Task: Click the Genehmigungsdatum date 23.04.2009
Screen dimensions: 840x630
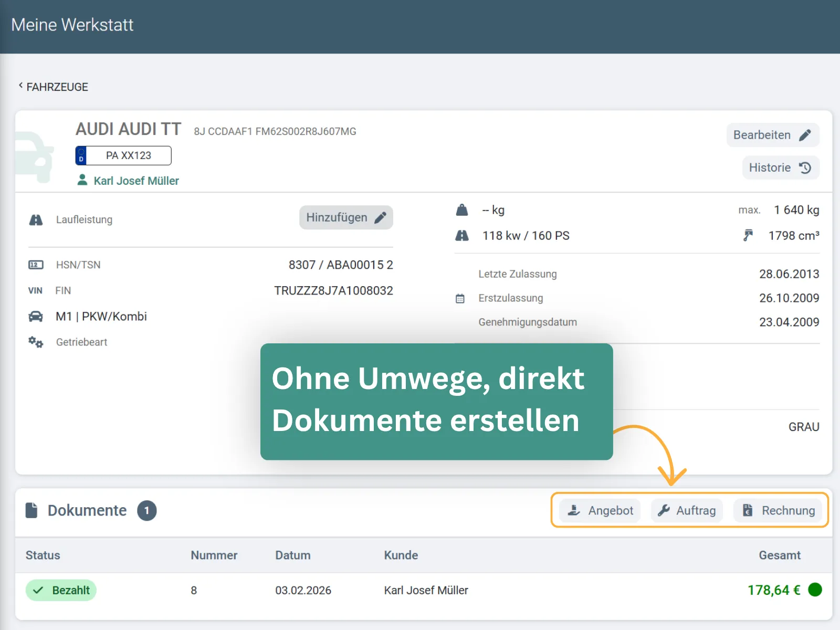Action: pos(789,322)
